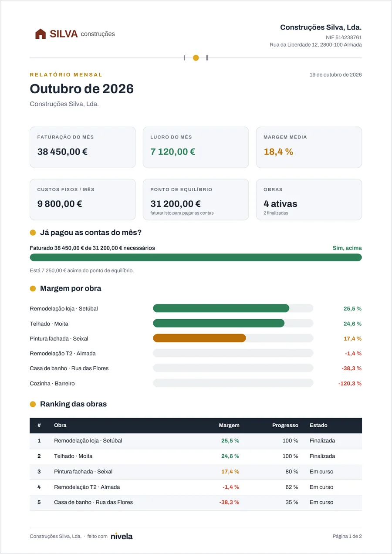Click '80 %' progress cell
This screenshot has height=554, width=392.
pyautogui.click(x=292, y=472)
